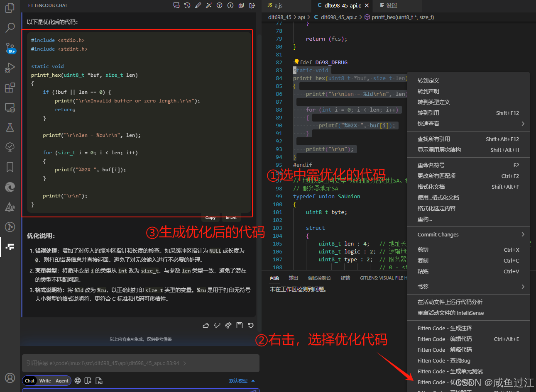The height and width of the screenshot is (392, 536).
Task: Open the CMake tools view
Action: tap(10, 207)
